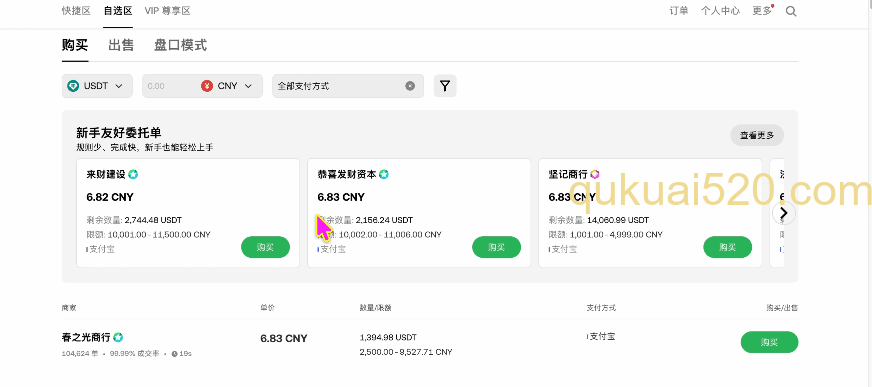Click limit 1,001.00 - 4,999.00 CNY
Screen dimensions: 872x387
click(615, 235)
